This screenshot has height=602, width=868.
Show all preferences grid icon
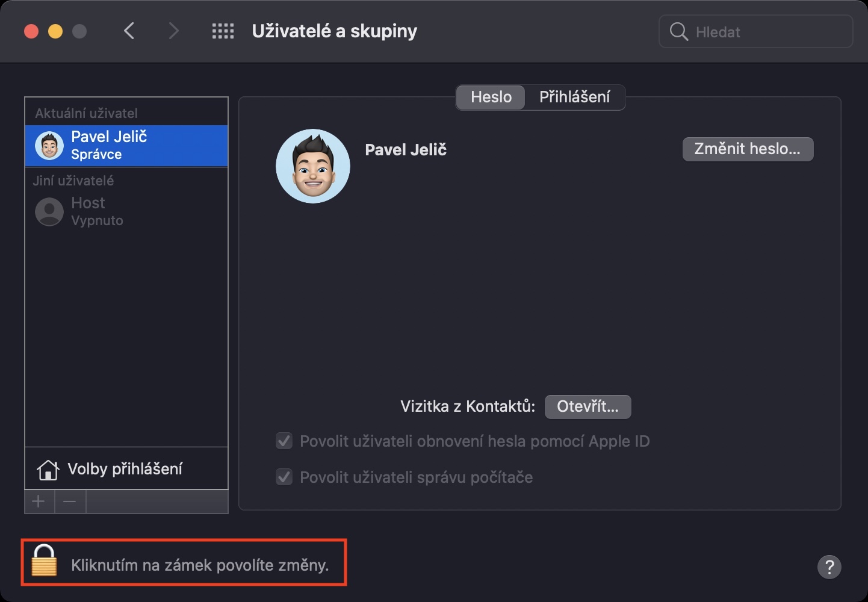223,31
